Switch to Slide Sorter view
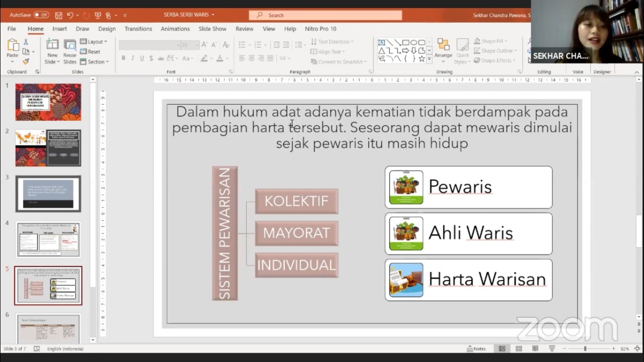This screenshot has height=362, width=644. coord(519,348)
